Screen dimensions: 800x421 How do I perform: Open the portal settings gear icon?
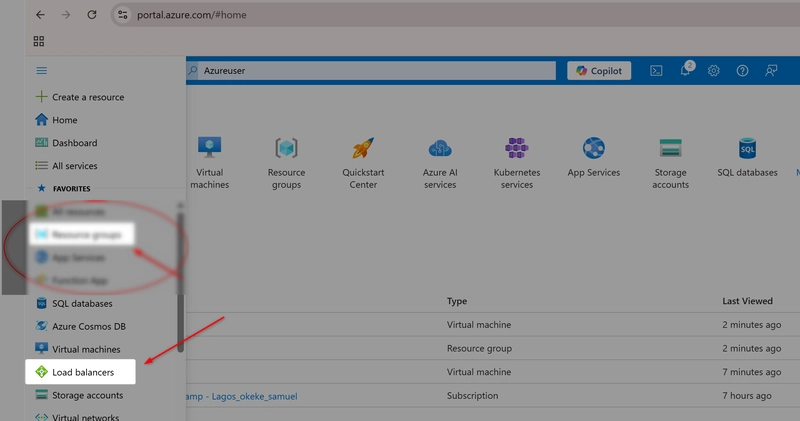[x=713, y=70]
